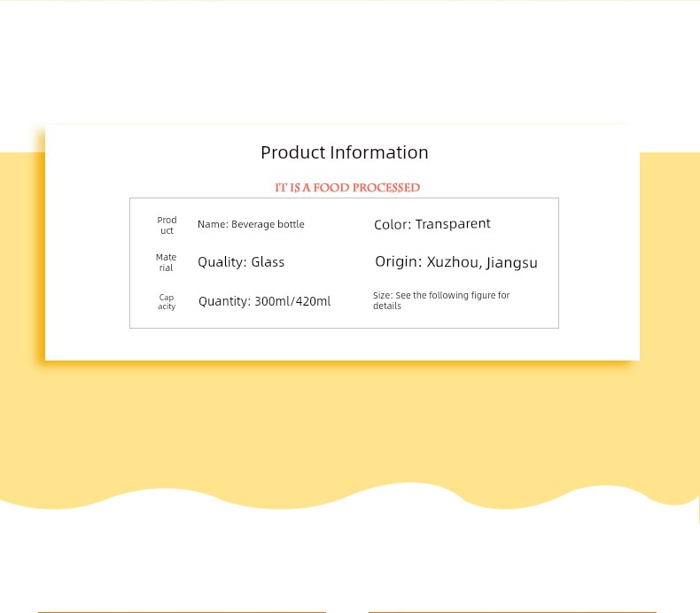Click the word 'details' in size note
The image size is (700, 613).
[x=387, y=306]
